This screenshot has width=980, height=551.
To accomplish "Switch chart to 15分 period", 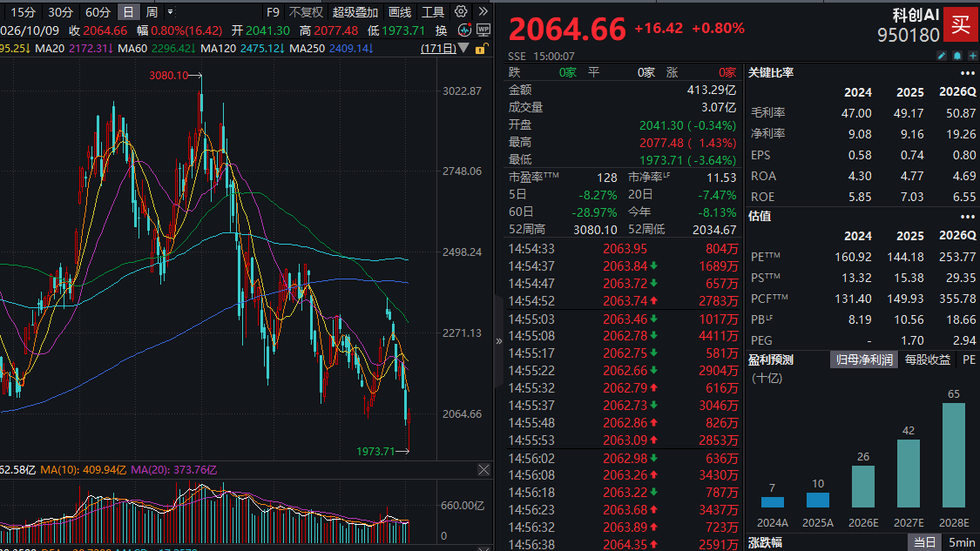I will (x=24, y=12).
